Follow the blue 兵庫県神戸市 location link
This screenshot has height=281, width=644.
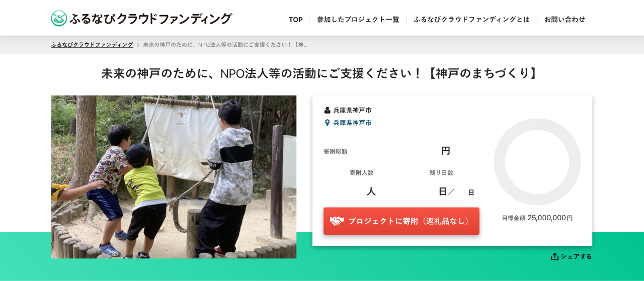[352, 123]
